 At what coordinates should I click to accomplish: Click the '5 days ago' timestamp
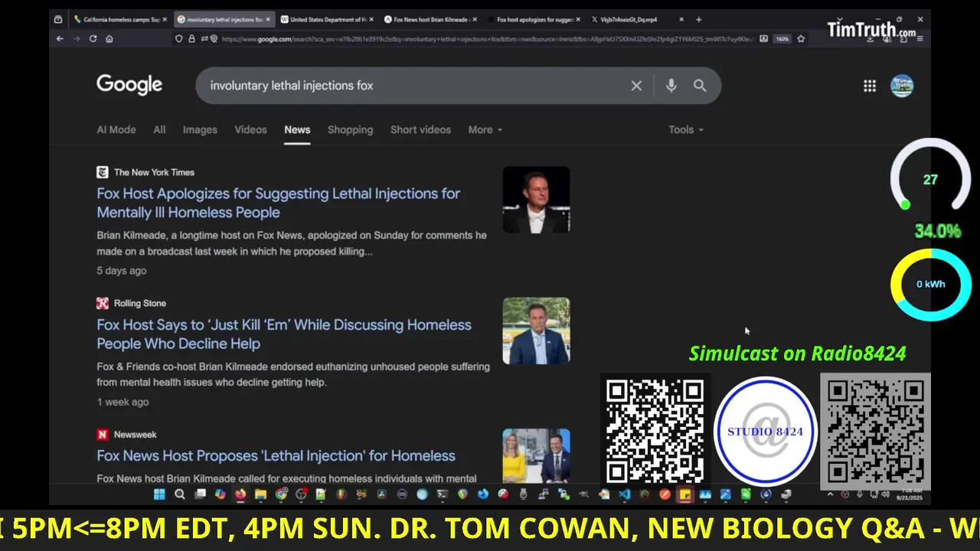(x=121, y=270)
